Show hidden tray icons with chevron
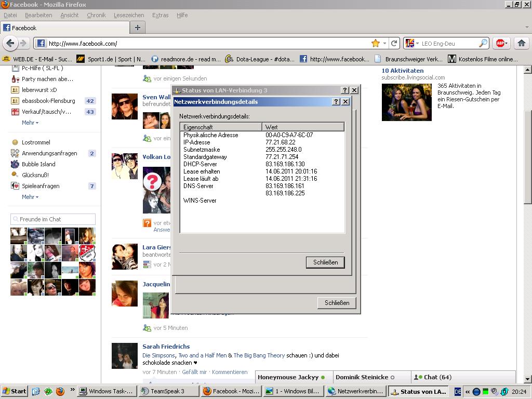532x399 pixels. (468, 392)
